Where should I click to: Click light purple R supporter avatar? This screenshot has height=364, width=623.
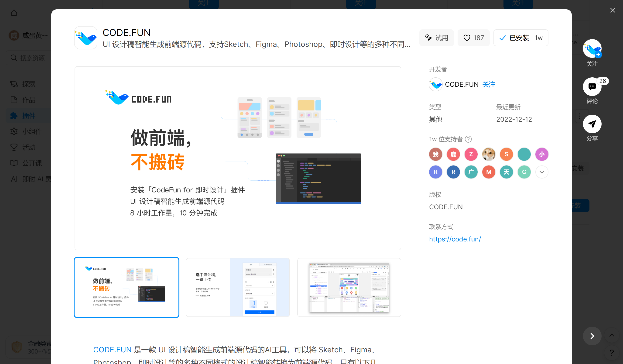coord(435,172)
